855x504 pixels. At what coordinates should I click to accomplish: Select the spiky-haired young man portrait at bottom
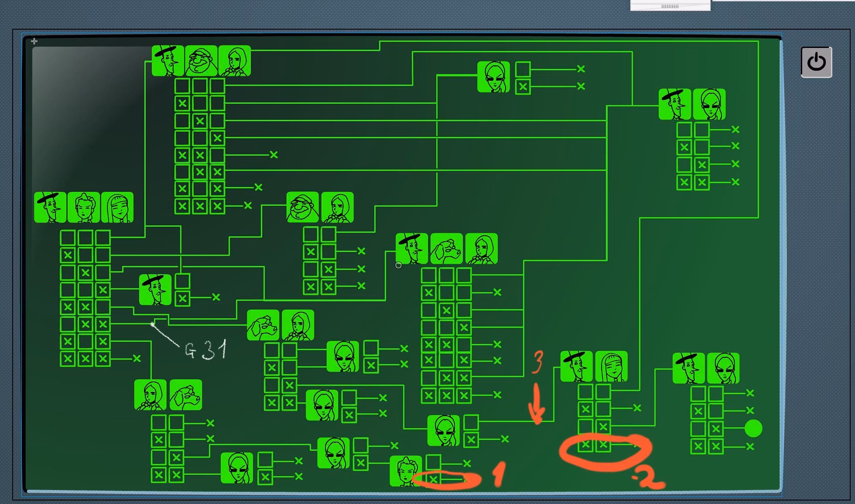tap(406, 471)
